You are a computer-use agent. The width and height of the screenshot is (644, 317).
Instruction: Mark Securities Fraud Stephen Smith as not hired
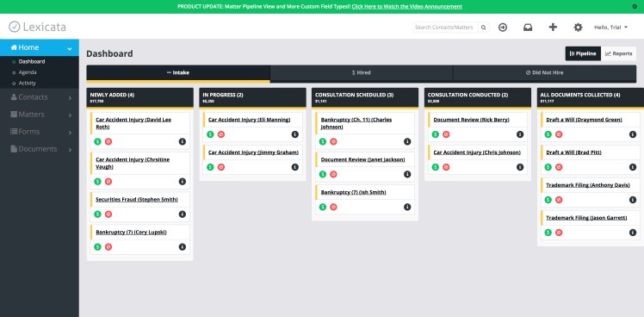tap(108, 214)
